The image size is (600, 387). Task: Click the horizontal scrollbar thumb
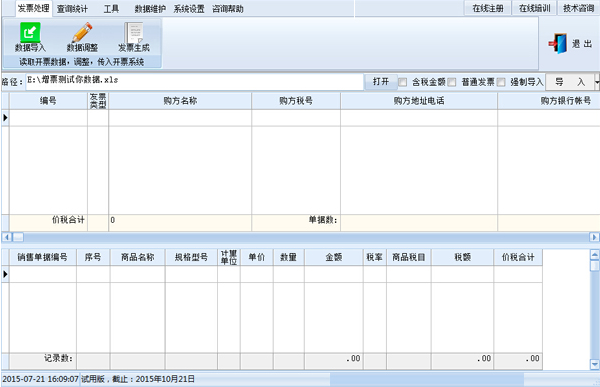tap(18, 237)
